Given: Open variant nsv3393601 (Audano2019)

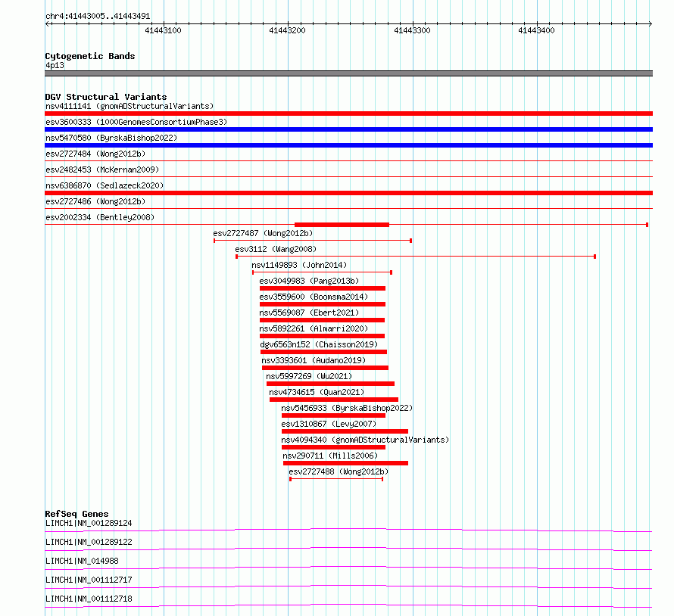Looking at the screenshot, I should [314, 360].
